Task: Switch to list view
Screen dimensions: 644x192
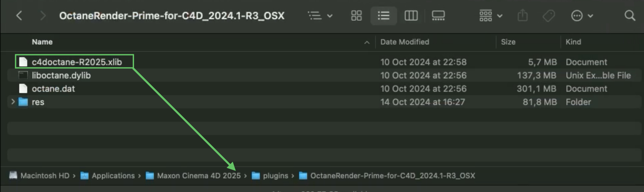Action: pos(384,15)
